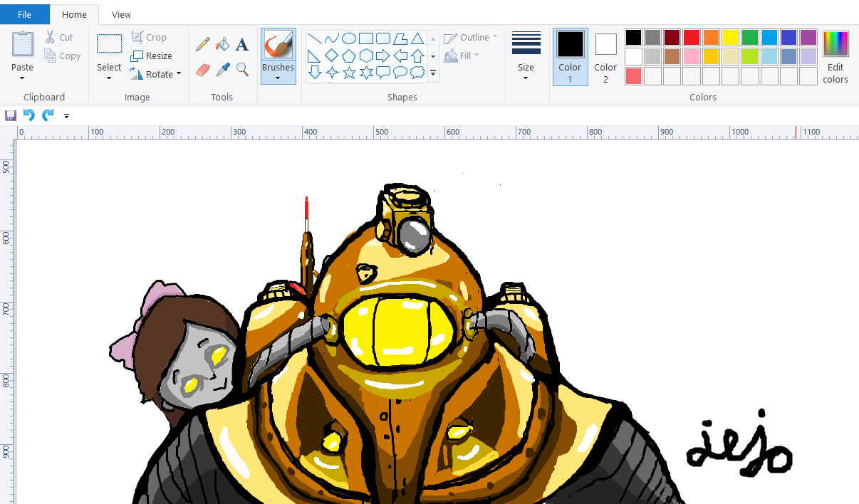859x504 pixels.
Task: Select the Pencil tool
Action: 203,44
